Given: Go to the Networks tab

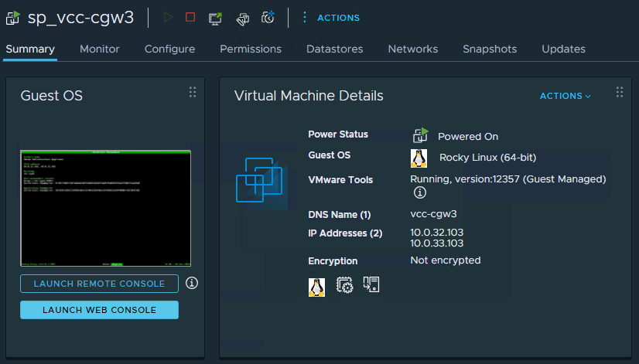Looking at the screenshot, I should [x=413, y=49].
